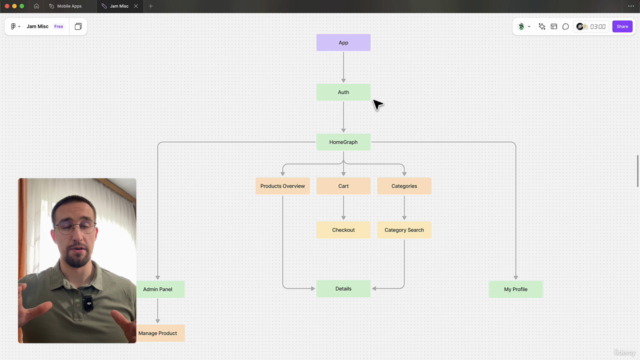Open the Figma main menu logo

(x=13, y=27)
